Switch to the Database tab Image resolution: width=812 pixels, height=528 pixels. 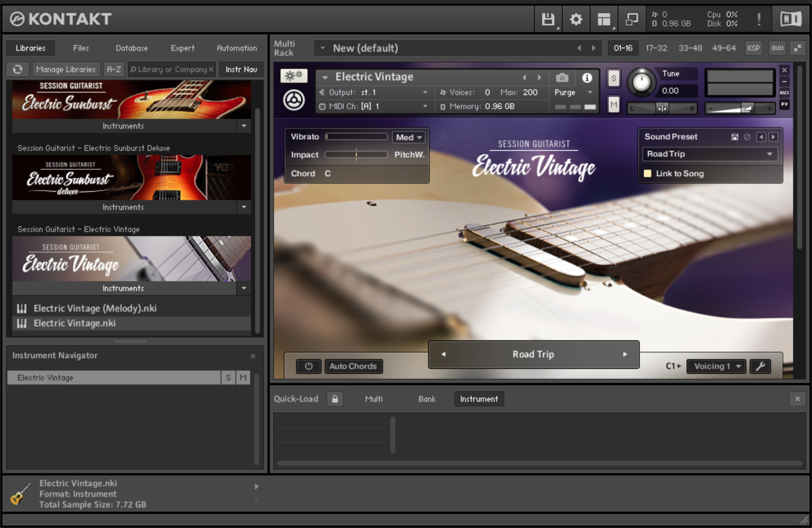point(132,48)
